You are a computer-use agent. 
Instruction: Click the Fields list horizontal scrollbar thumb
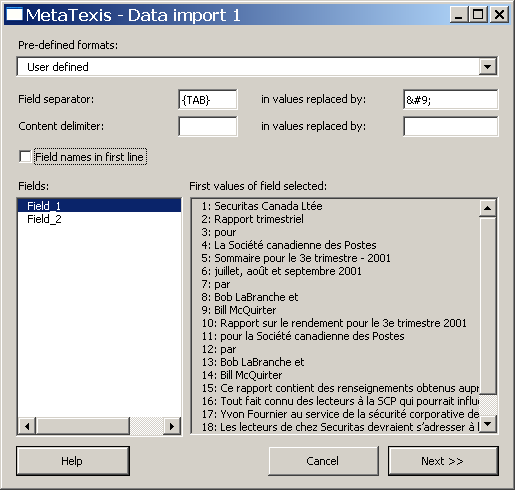click(x=82, y=426)
